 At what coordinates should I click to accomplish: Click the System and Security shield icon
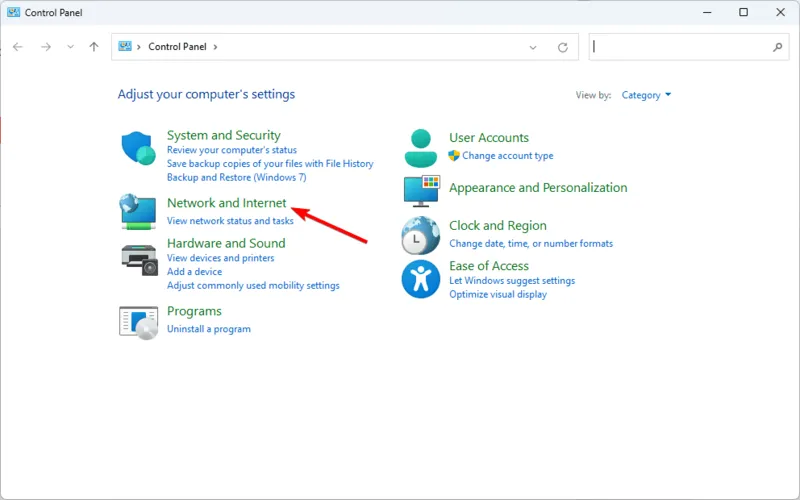click(138, 148)
